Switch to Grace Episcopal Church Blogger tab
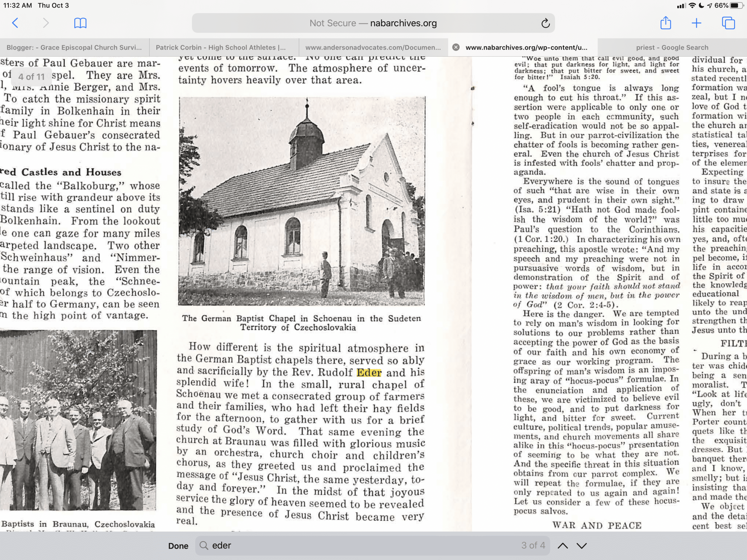The image size is (747, 560). [x=74, y=47]
